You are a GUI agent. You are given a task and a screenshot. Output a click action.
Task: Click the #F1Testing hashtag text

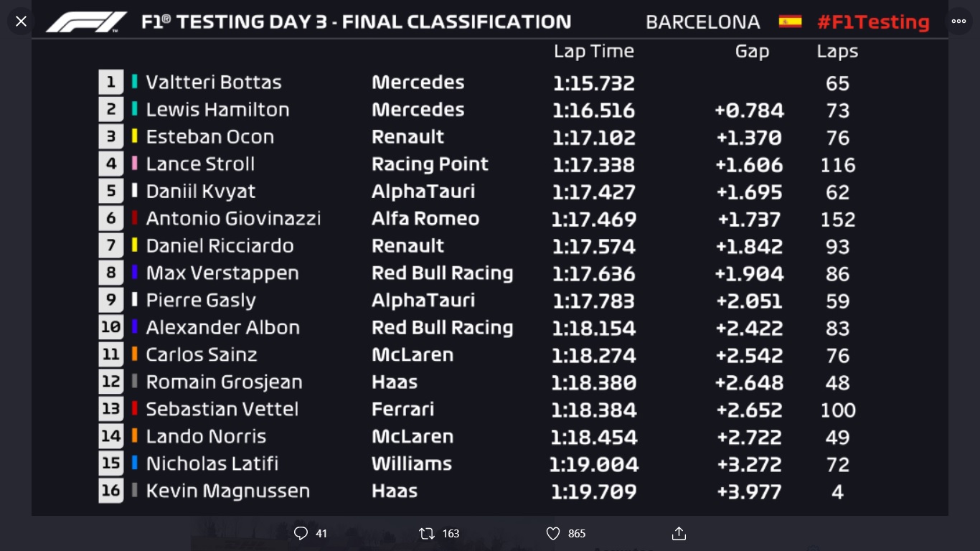pos(873,22)
